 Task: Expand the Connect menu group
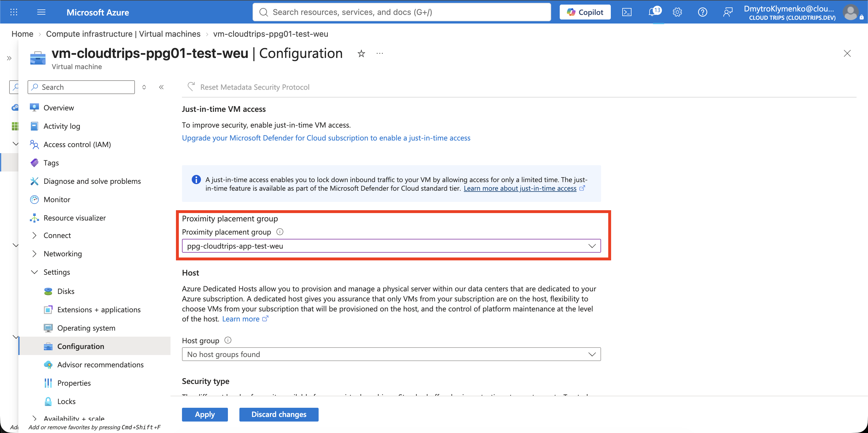pos(34,235)
